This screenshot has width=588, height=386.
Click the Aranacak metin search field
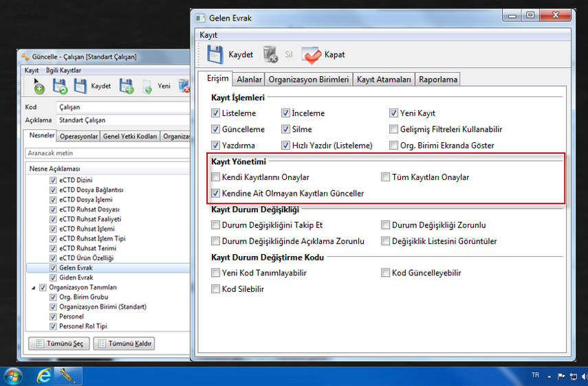point(107,152)
